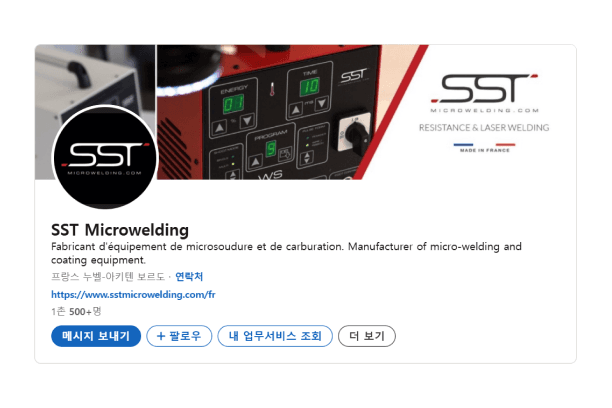Screen dimensions: 612x408
Task: Follow the company with 팔로우 button
Action: (179, 336)
